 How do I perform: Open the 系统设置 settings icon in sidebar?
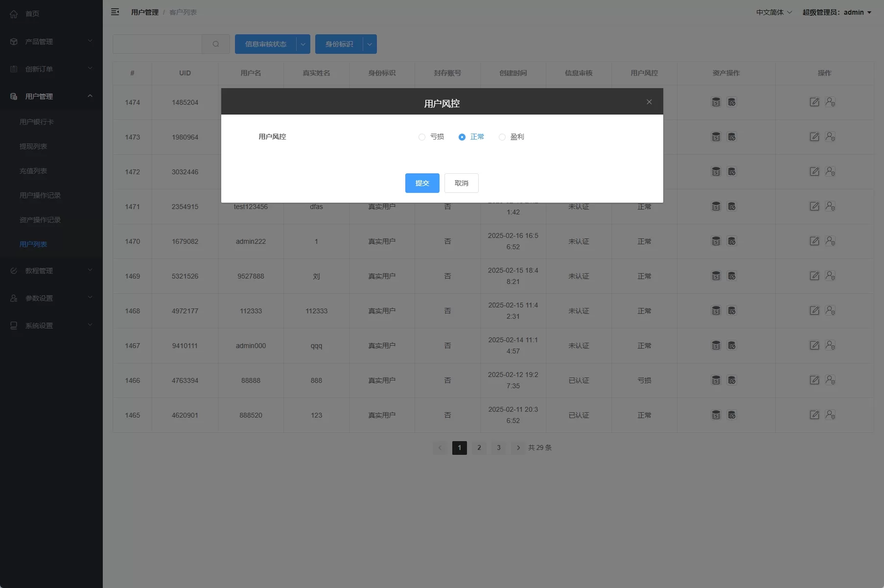13,325
